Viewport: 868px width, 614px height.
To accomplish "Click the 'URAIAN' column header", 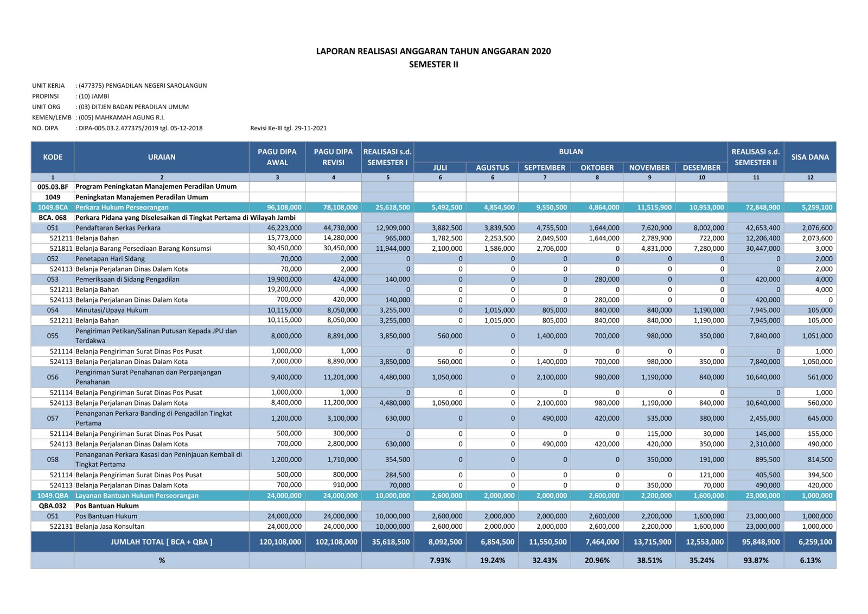I will pyautogui.click(x=162, y=157).
